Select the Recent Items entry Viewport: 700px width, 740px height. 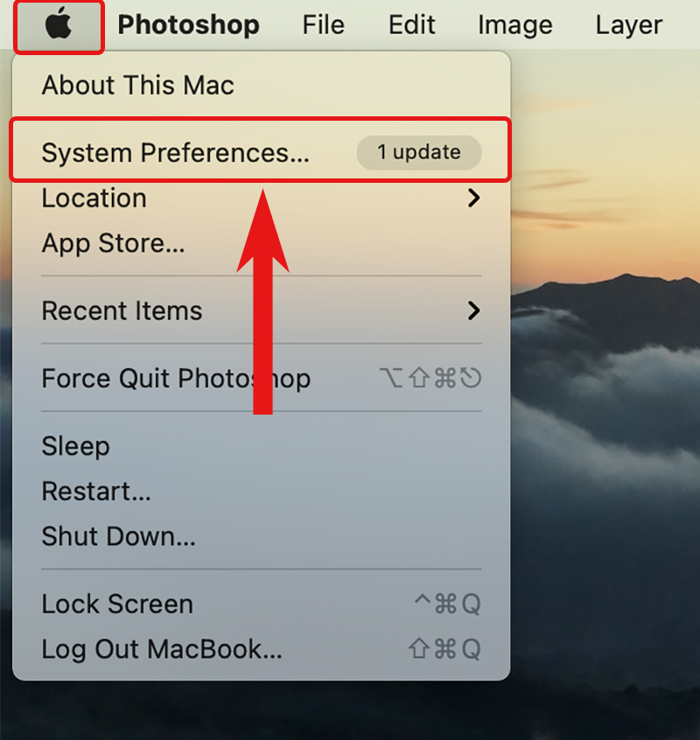tap(122, 311)
